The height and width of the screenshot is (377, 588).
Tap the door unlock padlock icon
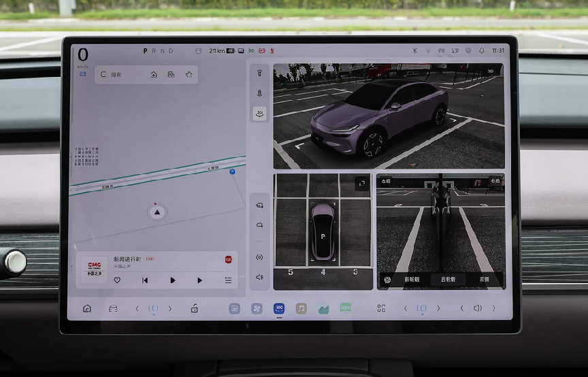click(x=194, y=308)
